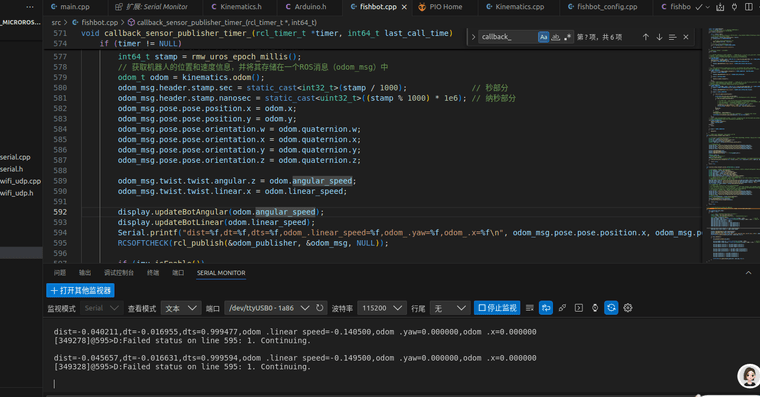Click the code line calling RCSOFTCHECK(rcl_publish
Viewport: 760px width, 397px height.
click(x=253, y=243)
